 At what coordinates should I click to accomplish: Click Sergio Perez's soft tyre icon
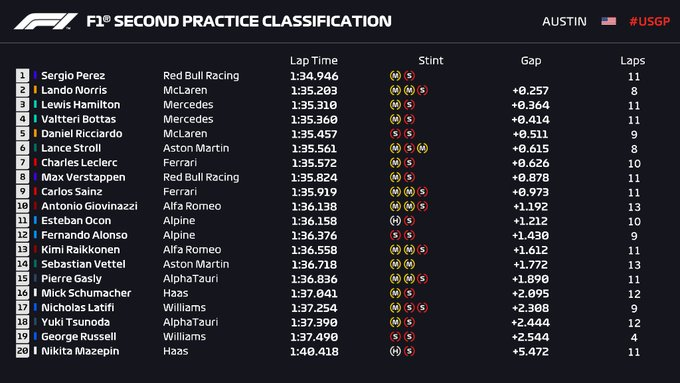click(409, 76)
